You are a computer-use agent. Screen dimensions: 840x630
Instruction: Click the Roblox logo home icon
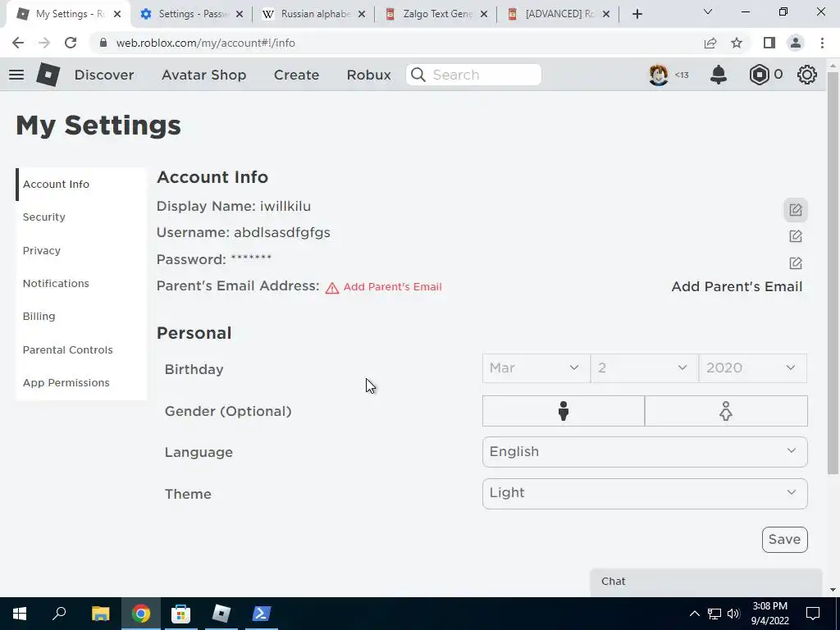(x=48, y=75)
